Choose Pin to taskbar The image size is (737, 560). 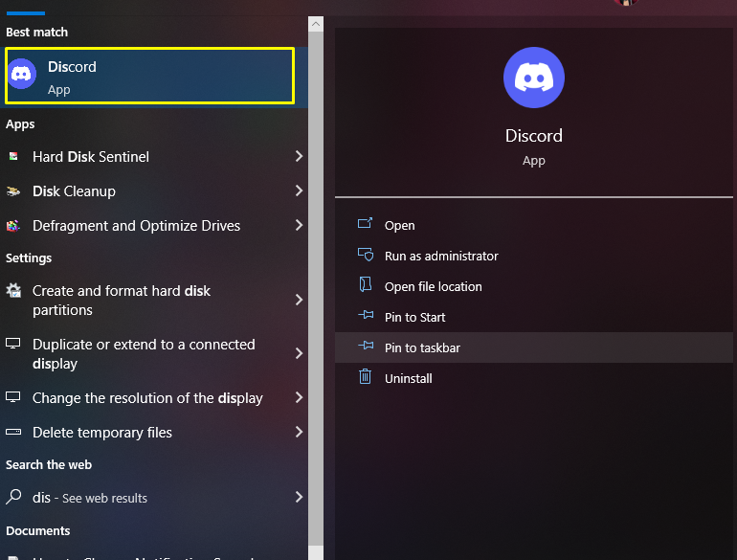tap(533, 347)
